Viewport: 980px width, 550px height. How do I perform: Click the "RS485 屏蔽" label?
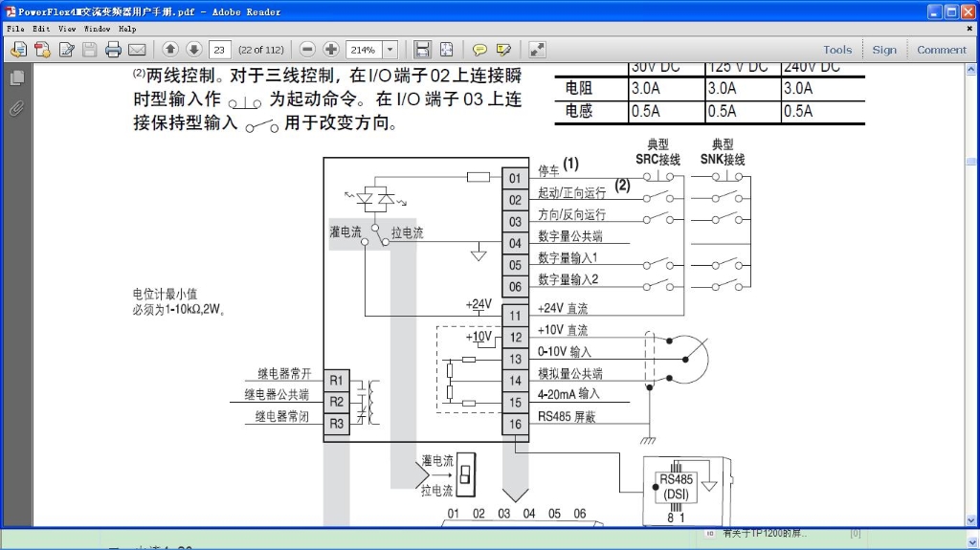click(567, 416)
